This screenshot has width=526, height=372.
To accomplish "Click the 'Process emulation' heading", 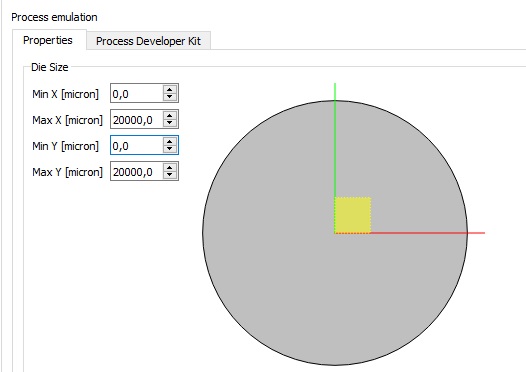I will pos(54,17).
